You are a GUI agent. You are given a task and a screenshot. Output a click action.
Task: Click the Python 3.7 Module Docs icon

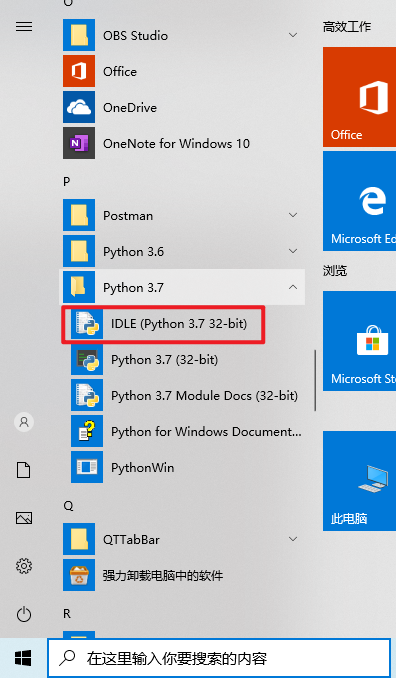coord(87,395)
